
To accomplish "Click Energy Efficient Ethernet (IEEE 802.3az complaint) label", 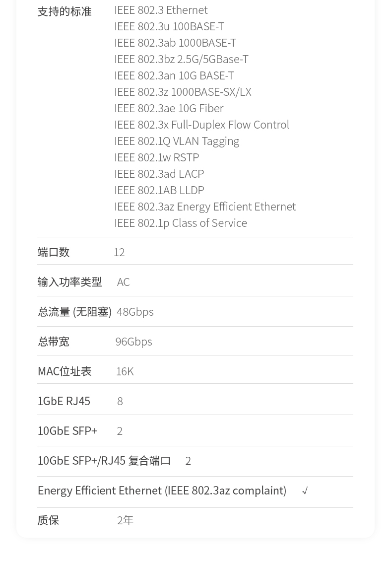I will [162, 491].
